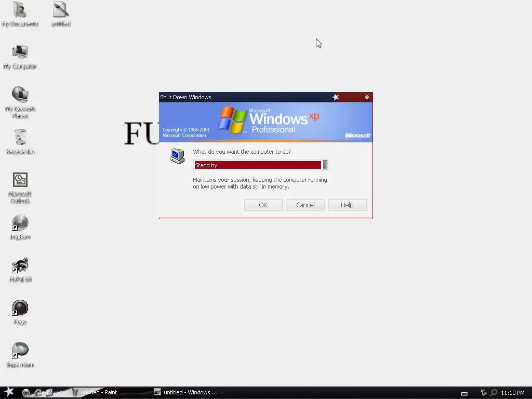
Task: Click 'What do you want the computer to do?' text
Action: coord(242,152)
